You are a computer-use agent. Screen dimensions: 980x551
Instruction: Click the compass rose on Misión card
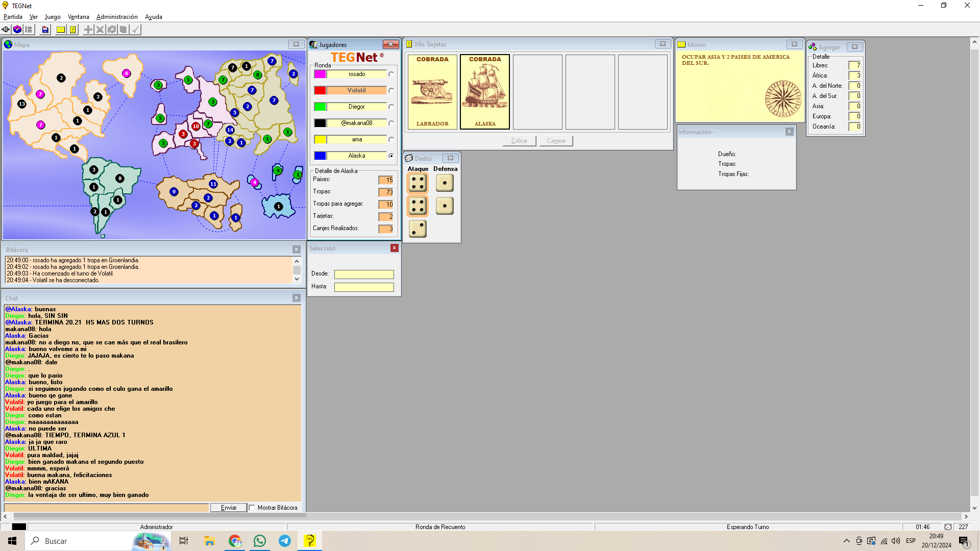(x=783, y=99)
